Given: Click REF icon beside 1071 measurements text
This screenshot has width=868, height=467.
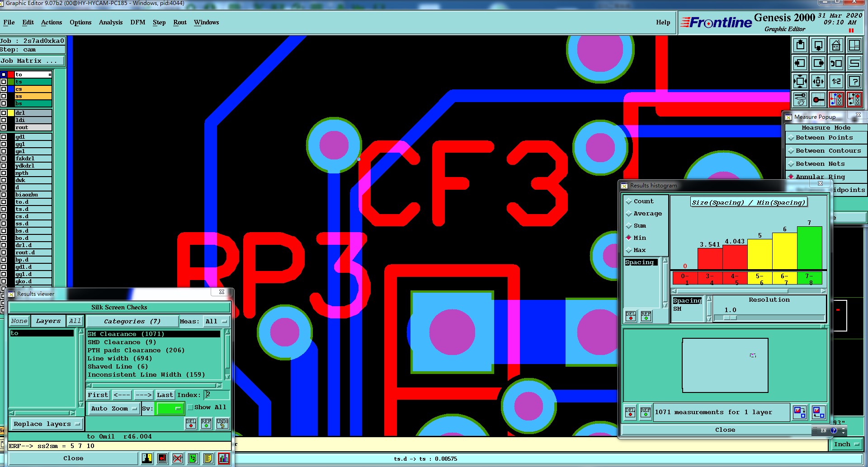Looking at the screenshot, I should [x=646, y=412].
